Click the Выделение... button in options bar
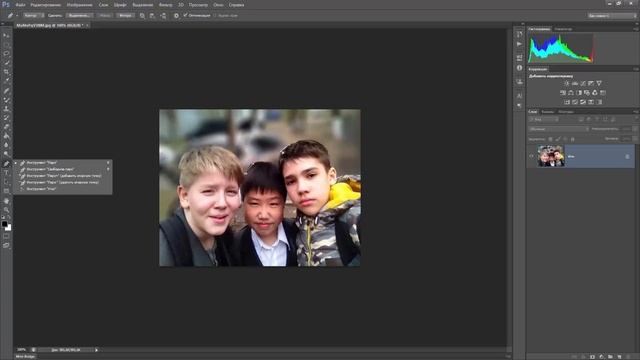 coord(79,16)
